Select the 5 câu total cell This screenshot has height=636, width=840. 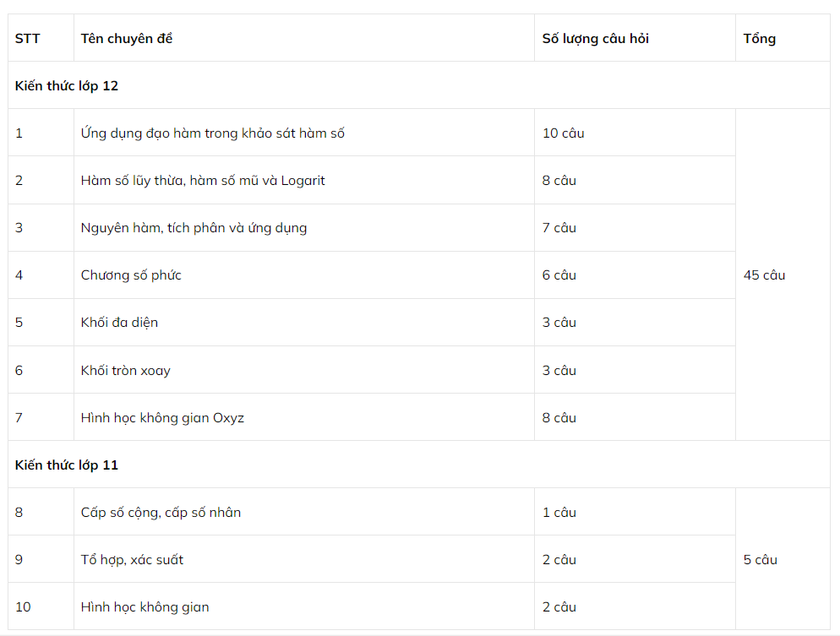coord(761,560)
